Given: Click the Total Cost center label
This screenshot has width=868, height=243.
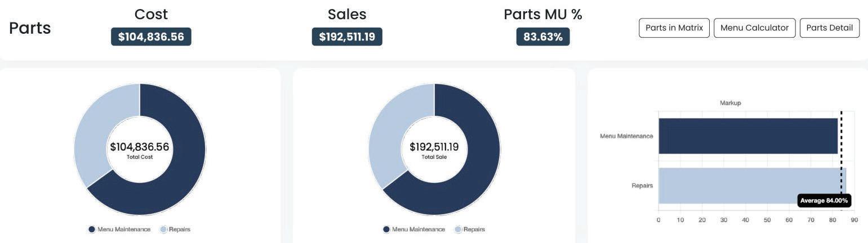Looking at the screenshot, I should coord(140,157).
